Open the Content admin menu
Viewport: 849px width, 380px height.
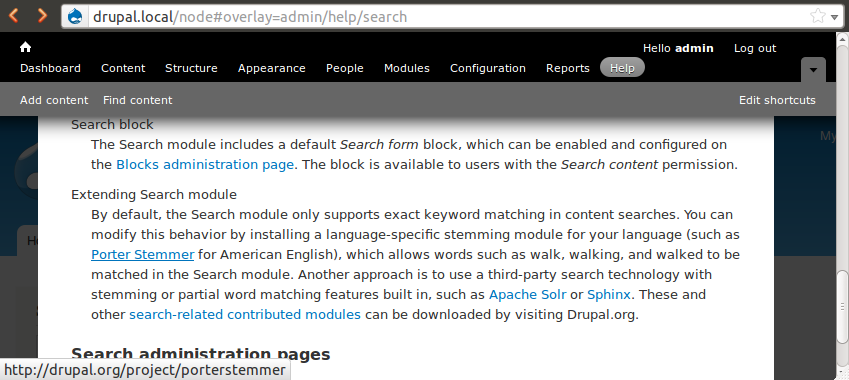(123, 68)
